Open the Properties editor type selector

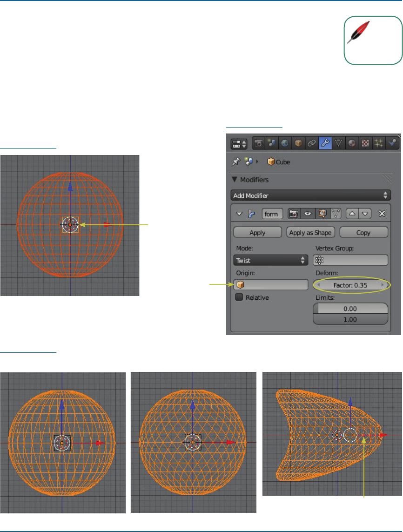click(239, 144)
